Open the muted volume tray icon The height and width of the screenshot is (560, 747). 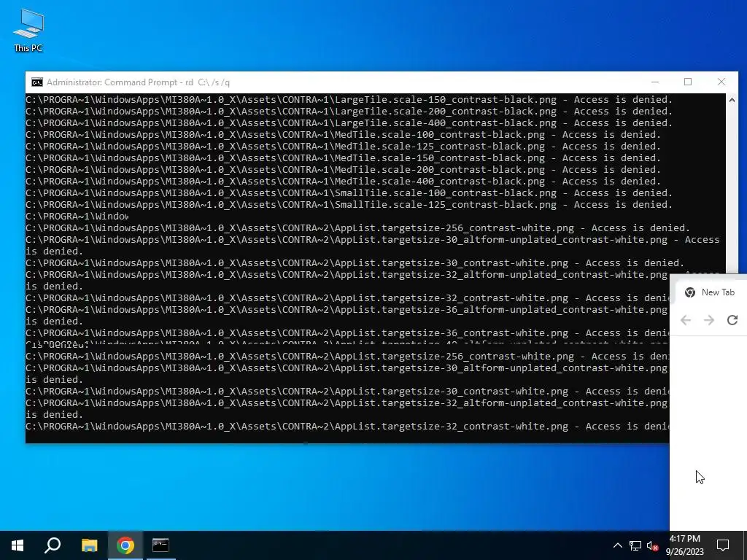pos(653,545)
